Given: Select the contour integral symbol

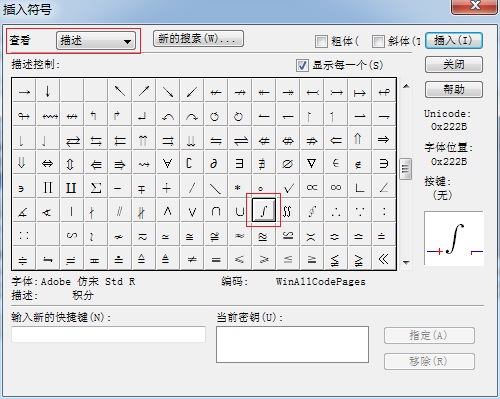Looking at the screenshot, I should [312, 211].
